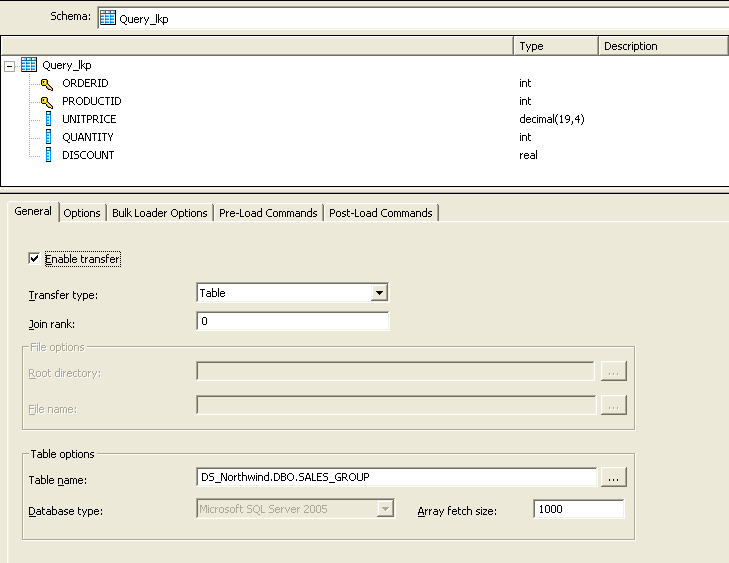
Task: Open the Pre-Load Commands tab
Action: [x=268, y=213]
